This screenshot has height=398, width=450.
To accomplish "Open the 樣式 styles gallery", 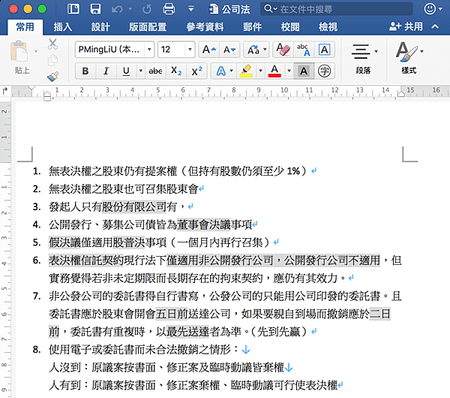I will [x=409, y=58].
